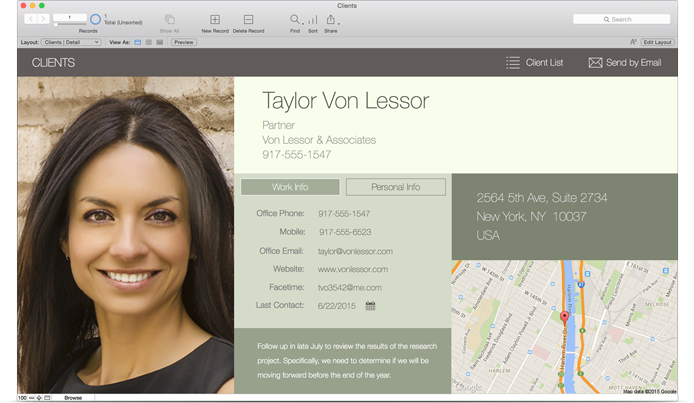Click the found set pie chart icon
694x403 pixels.
[x=95, y=19]
